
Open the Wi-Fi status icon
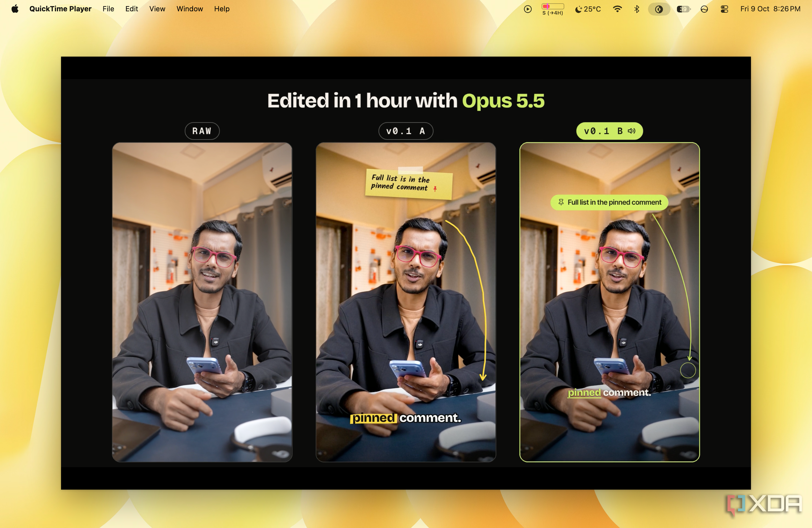click(617, 9)
